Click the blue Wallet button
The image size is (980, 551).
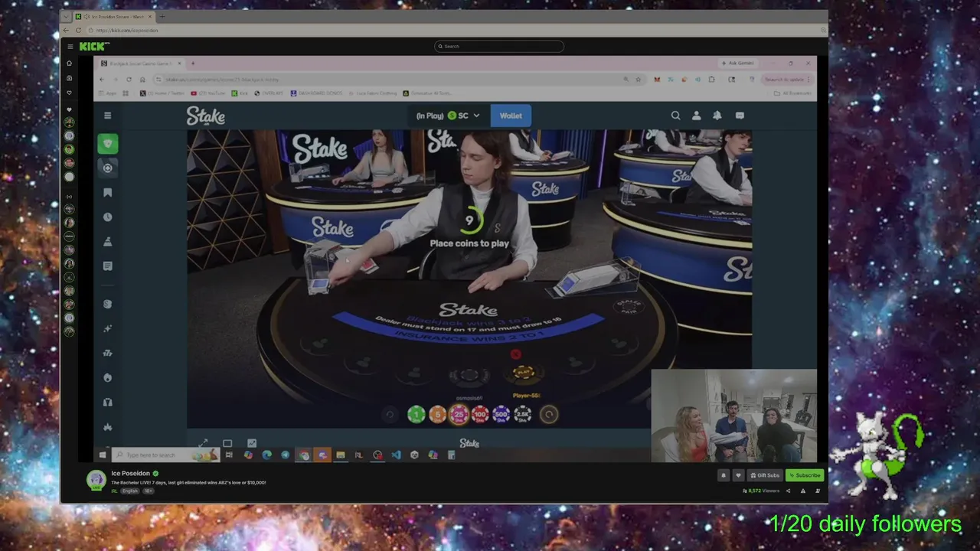pyautogui.click(x=511, y=116)
